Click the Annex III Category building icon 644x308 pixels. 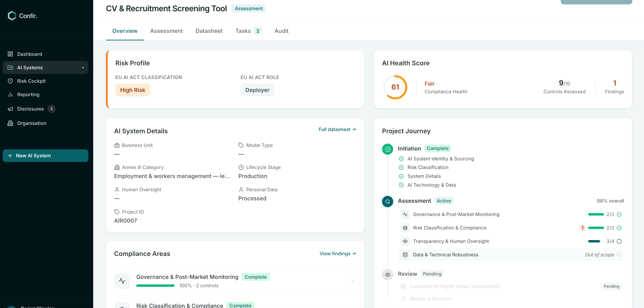117,167
